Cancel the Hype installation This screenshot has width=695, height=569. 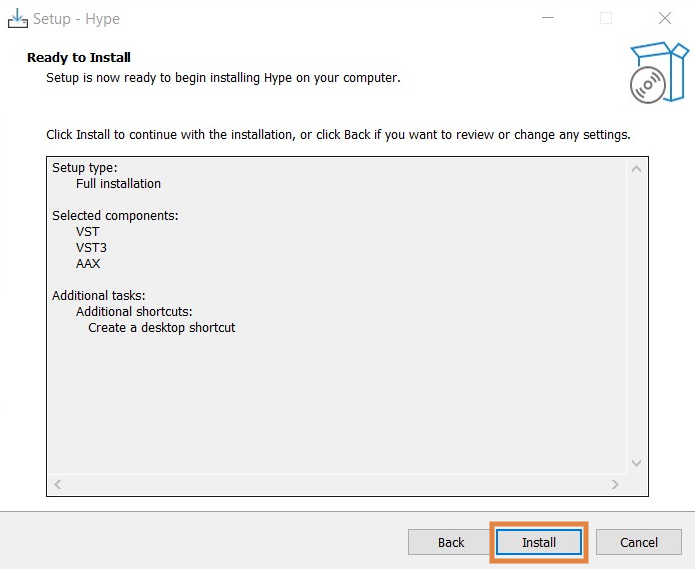(x=639, y=542)
